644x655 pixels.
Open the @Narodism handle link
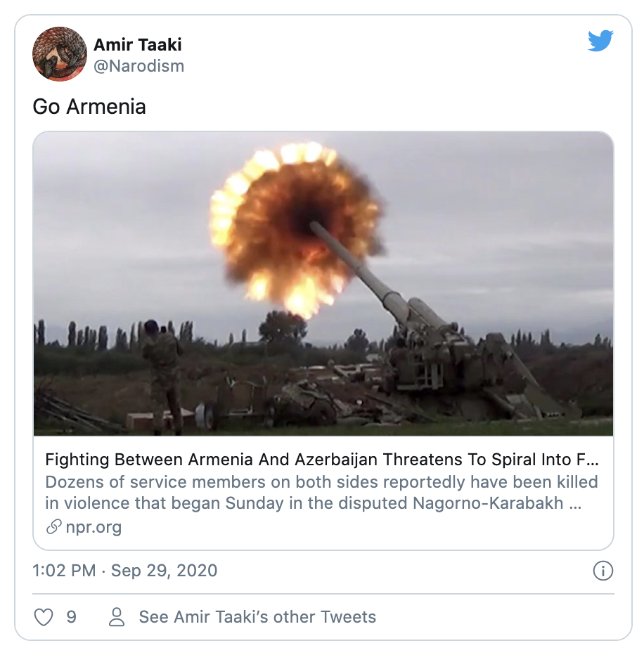point(139,66)
